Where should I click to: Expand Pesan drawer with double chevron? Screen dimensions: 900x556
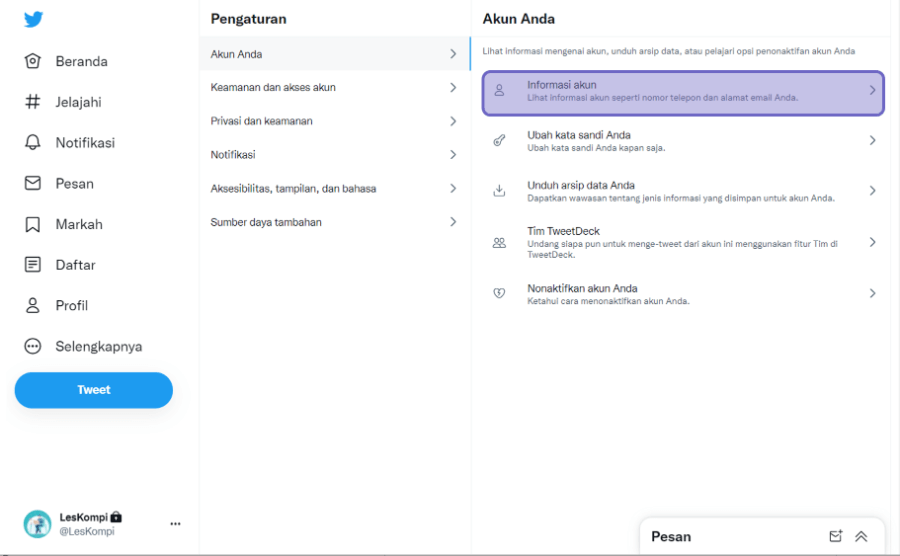click(x=861, y=536)
